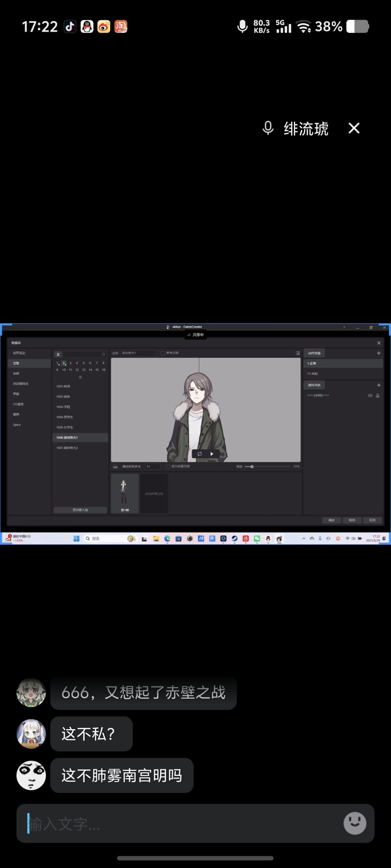Select the 1006-敌对势力1 entry
Screen dimensions: 391x868
(80, 438)
